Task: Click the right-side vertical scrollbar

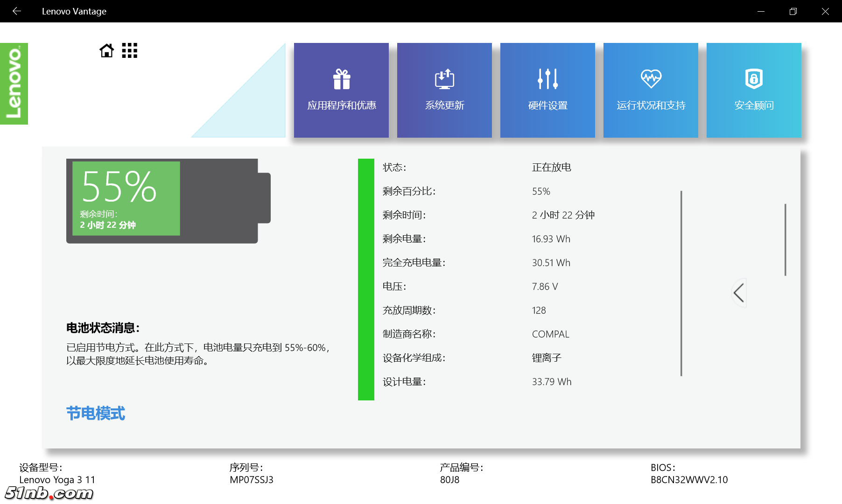Action: (786, 240)
